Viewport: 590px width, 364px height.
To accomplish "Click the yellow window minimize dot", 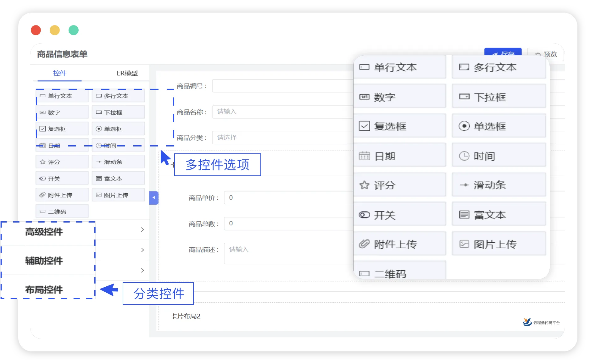I will point(55,30).
